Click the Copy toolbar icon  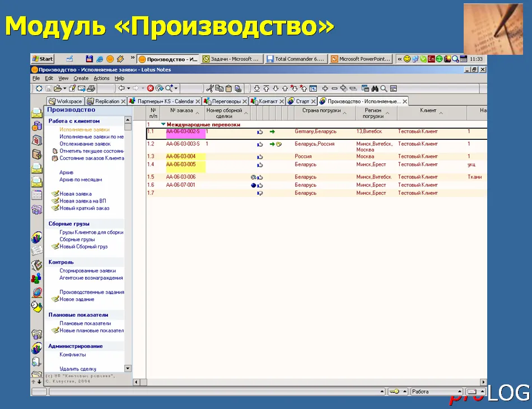(220, 87)
